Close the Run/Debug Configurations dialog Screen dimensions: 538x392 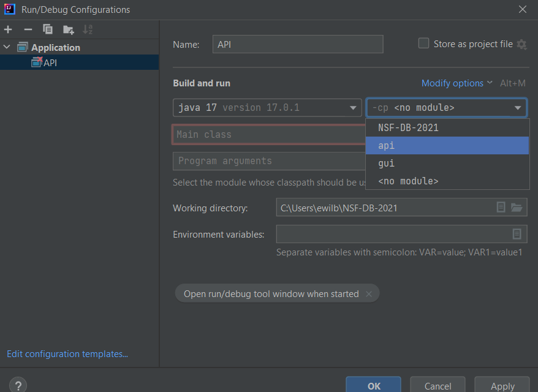click(x=522, y=9)
